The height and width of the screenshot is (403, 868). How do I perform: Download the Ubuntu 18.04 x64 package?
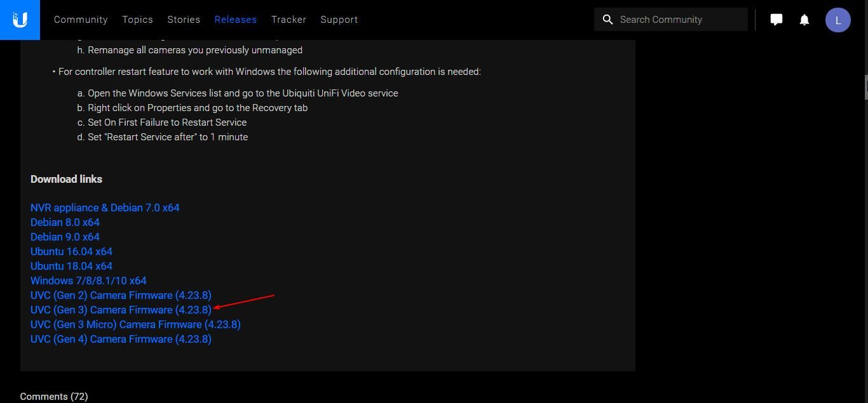tap(71, 266)
